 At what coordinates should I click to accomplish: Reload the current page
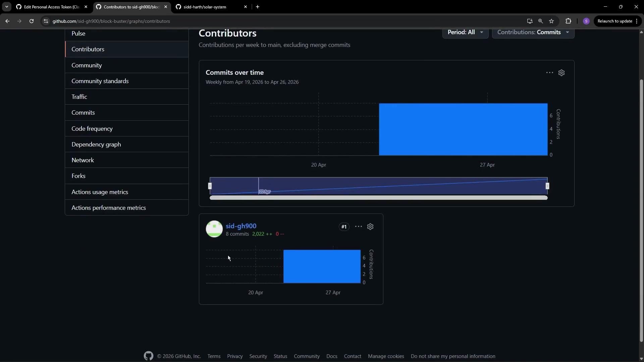(x=32, y=21)
